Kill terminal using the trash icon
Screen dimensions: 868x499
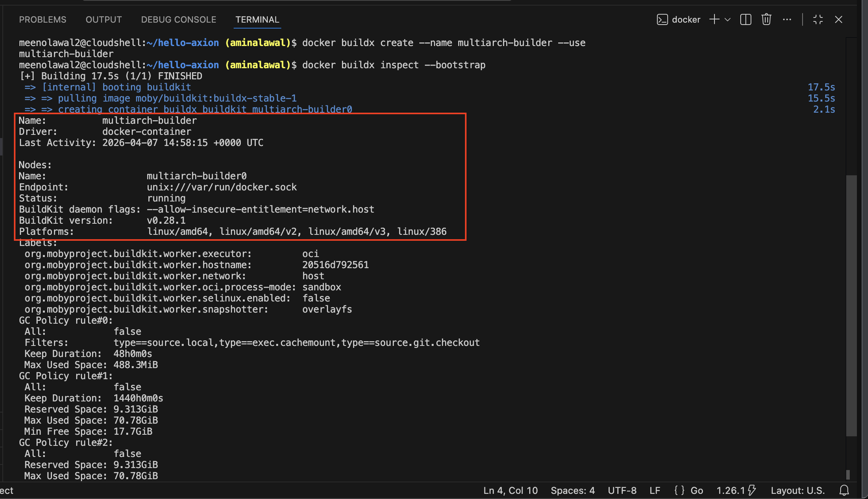pos(766,19)
